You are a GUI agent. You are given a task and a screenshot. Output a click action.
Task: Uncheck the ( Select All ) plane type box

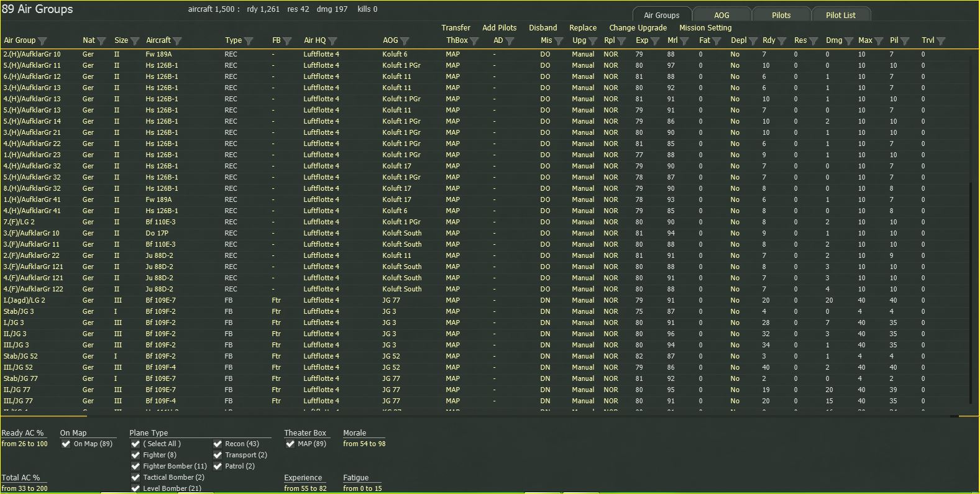pyautogui.click(x=135, y=444)
